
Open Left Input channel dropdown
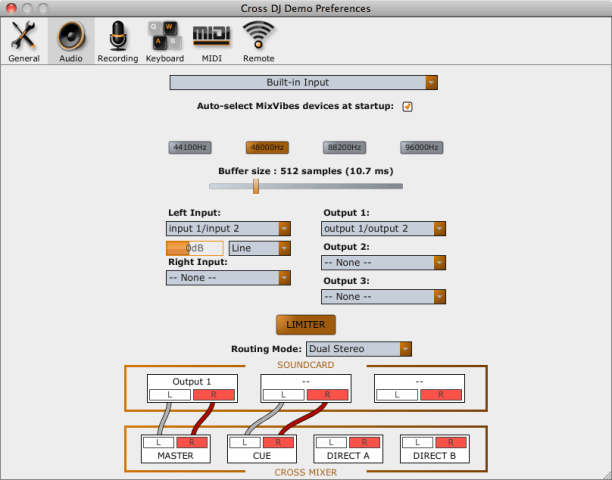[x=228, y=229]
